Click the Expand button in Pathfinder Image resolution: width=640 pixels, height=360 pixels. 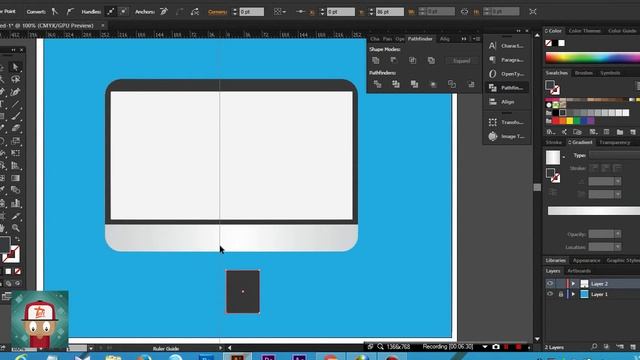(462, 60)
